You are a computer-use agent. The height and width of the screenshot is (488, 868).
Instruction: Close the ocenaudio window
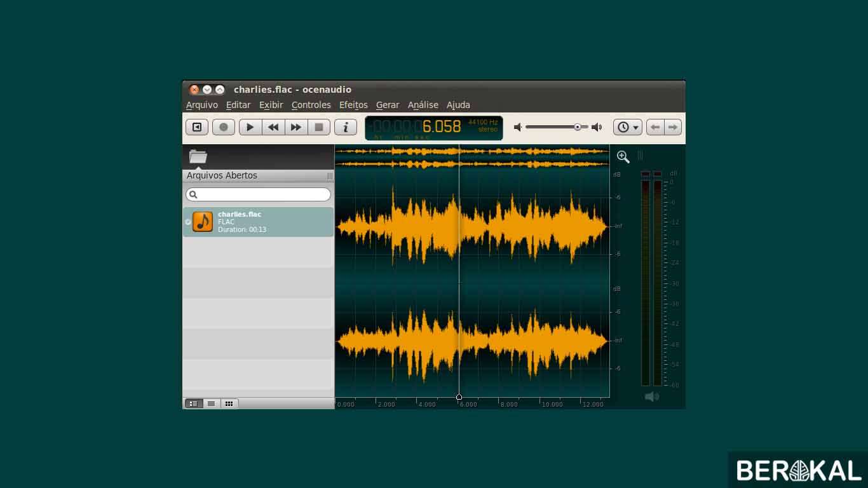pyautogui.click(x=194, y=90)
